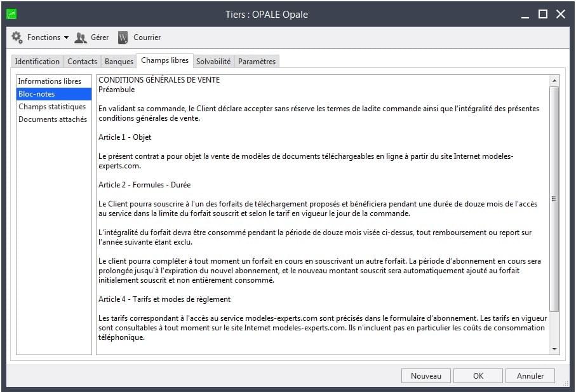Open the Fonctions dropdown arrow
Image resolution: width=576 pixels, height=392 pixels.
66,37
